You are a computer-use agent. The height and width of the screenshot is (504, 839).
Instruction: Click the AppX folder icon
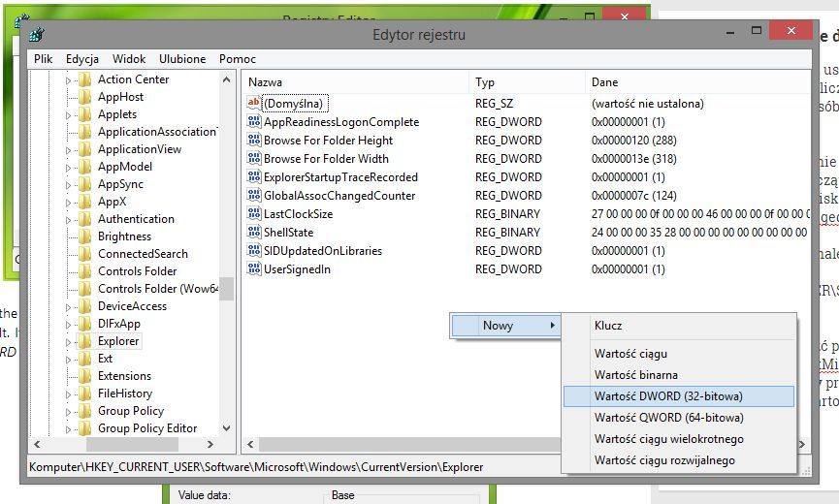(x=84, y=202)
